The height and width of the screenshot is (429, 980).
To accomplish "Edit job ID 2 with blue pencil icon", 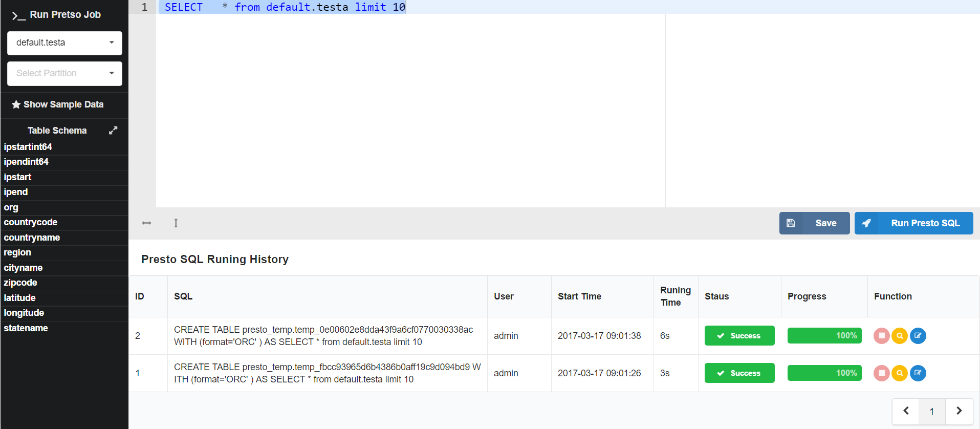I will click(x=918, y=336).
